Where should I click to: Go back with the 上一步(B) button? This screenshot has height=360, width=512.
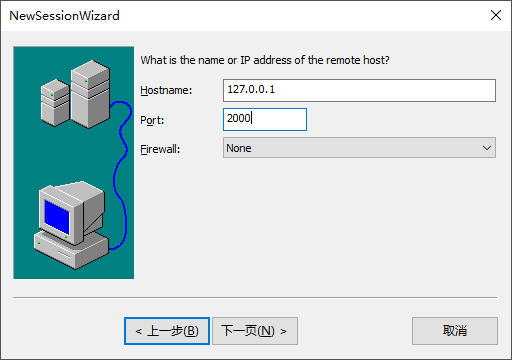point(167,331)
